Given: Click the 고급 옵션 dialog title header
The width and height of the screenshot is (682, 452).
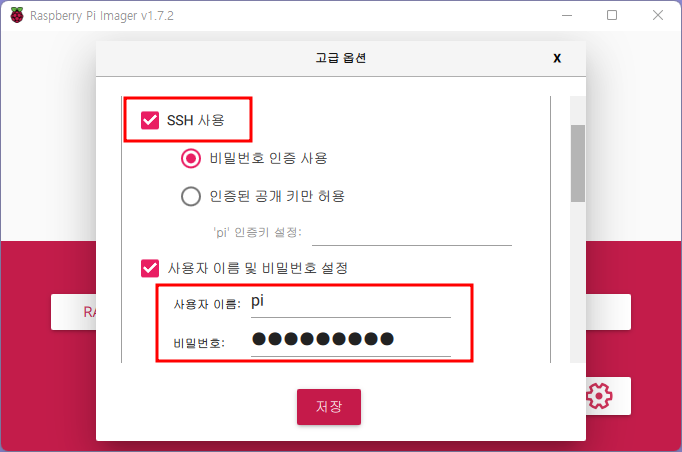Looking at the screenshot, I should pos(341,58).
